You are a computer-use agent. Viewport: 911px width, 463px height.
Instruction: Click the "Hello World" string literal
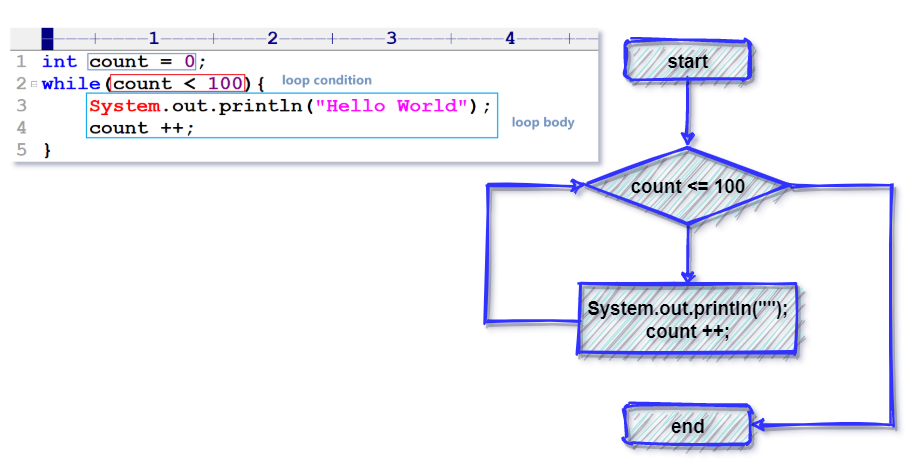pos(392,106)
